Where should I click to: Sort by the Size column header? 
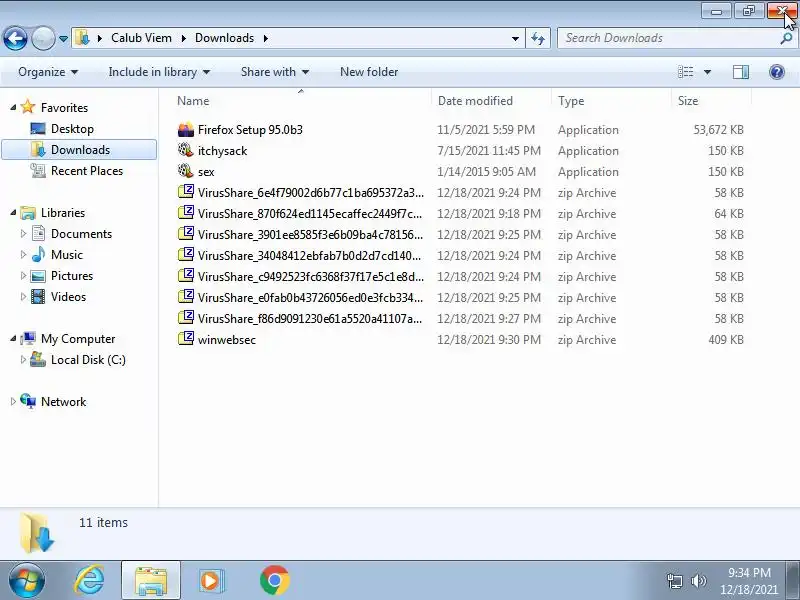pos(688,101)
